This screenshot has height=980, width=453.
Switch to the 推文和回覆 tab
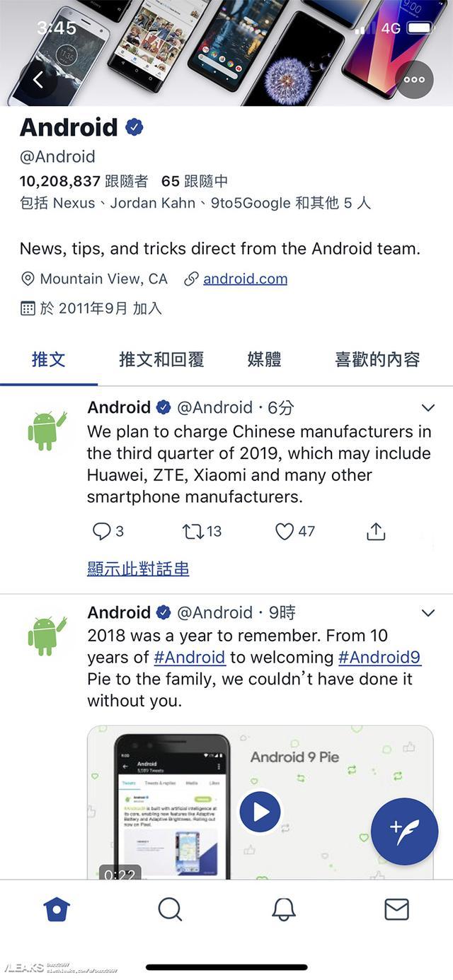(x=161, y=359)
